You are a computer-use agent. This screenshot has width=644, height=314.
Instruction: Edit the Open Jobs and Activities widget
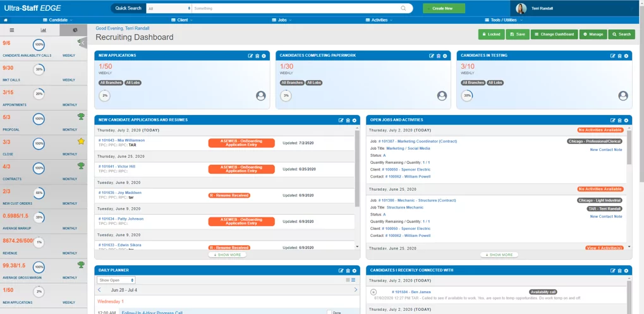[613, 120]
